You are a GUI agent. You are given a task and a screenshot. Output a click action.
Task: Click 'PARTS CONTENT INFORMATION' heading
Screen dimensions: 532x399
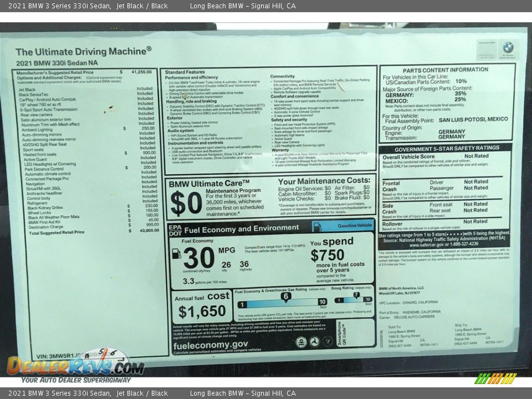[x=446, y=70]
